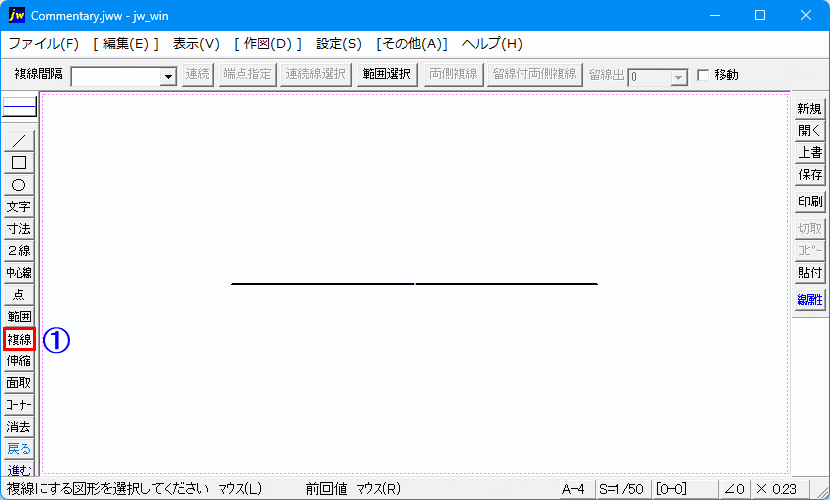Click the 両側複線 button

tap(453, 74)
